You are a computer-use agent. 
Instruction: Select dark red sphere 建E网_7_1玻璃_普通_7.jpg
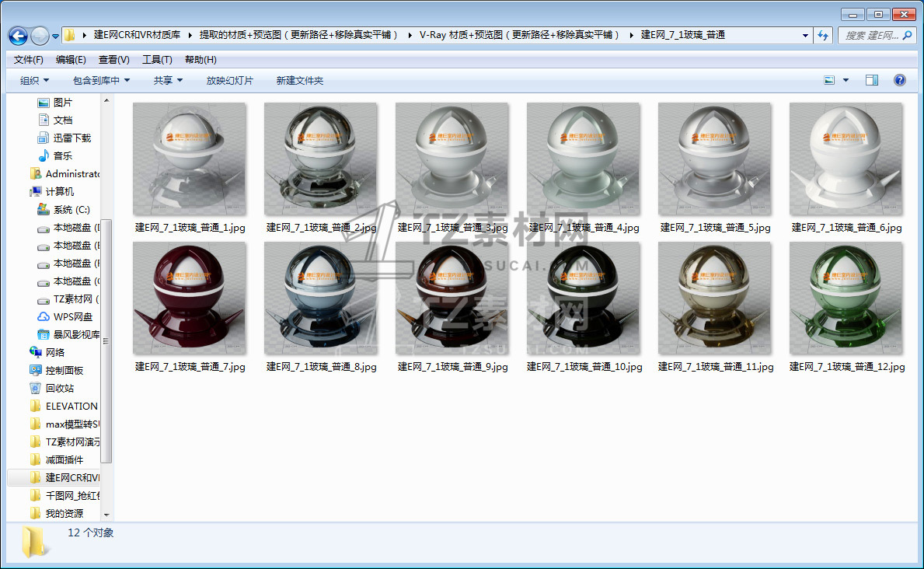click(189, 298)
